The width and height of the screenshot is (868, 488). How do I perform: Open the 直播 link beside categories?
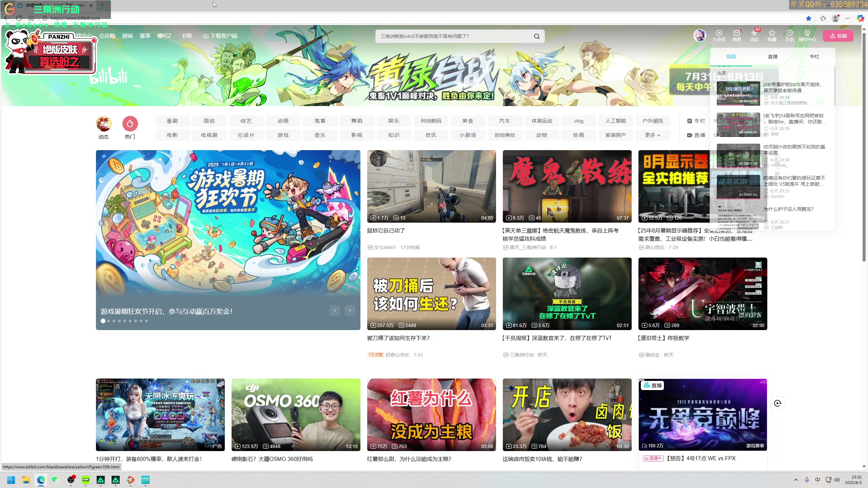click(696, 135)
